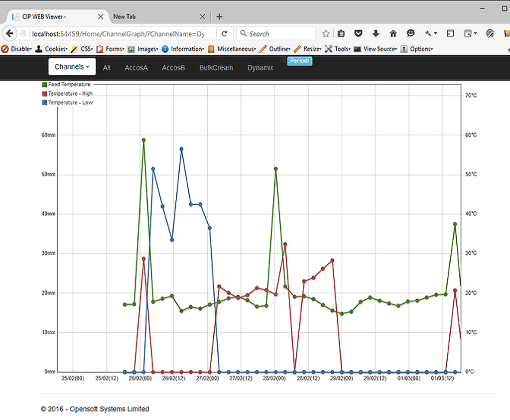Click the Home icon in the browser toolbar

coord(393,33)
